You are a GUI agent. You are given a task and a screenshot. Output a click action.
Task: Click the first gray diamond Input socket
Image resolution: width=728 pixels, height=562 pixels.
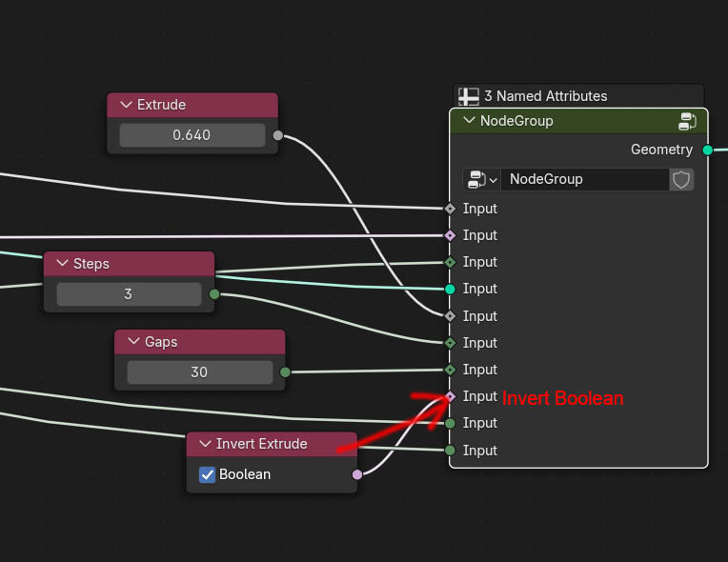450,209
